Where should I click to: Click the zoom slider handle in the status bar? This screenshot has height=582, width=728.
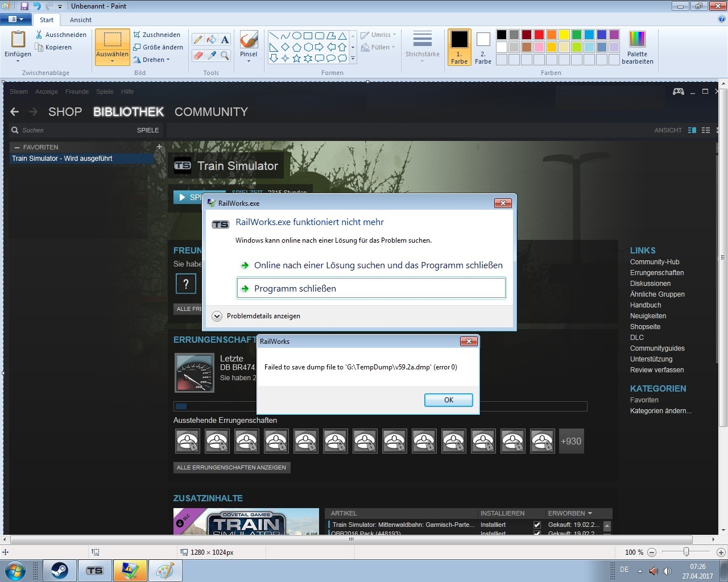pos(686,552)
